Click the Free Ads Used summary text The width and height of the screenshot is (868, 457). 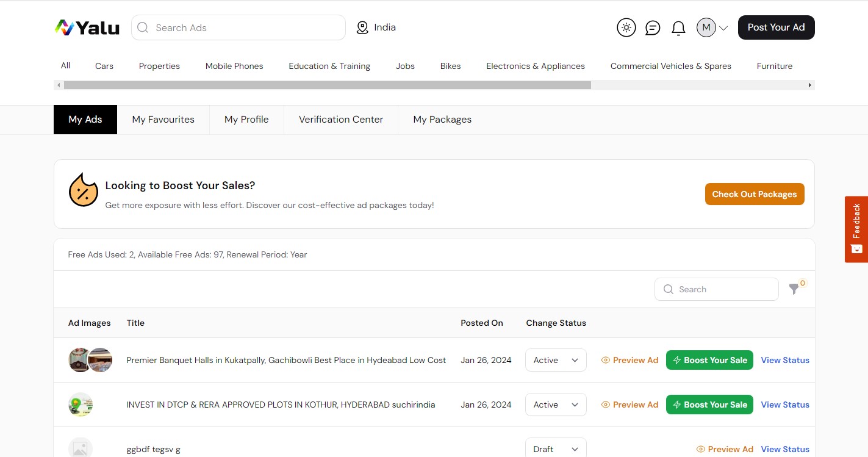click(187, 254)
